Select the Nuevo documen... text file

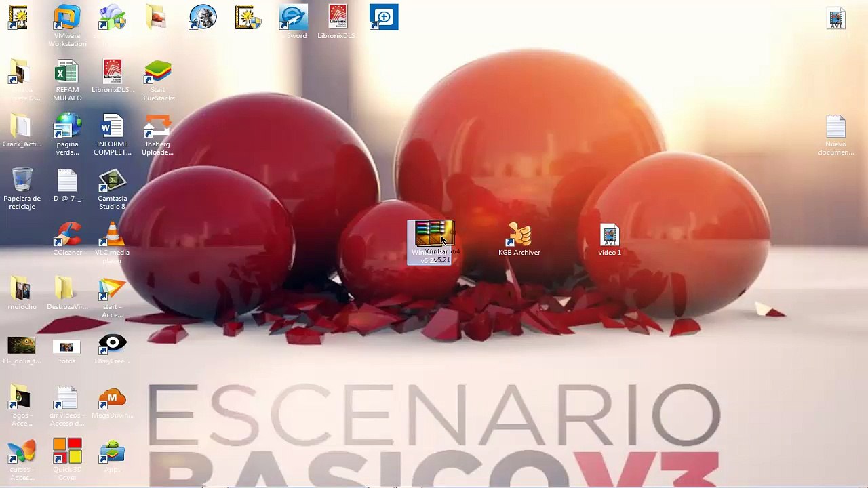(836, 135)
